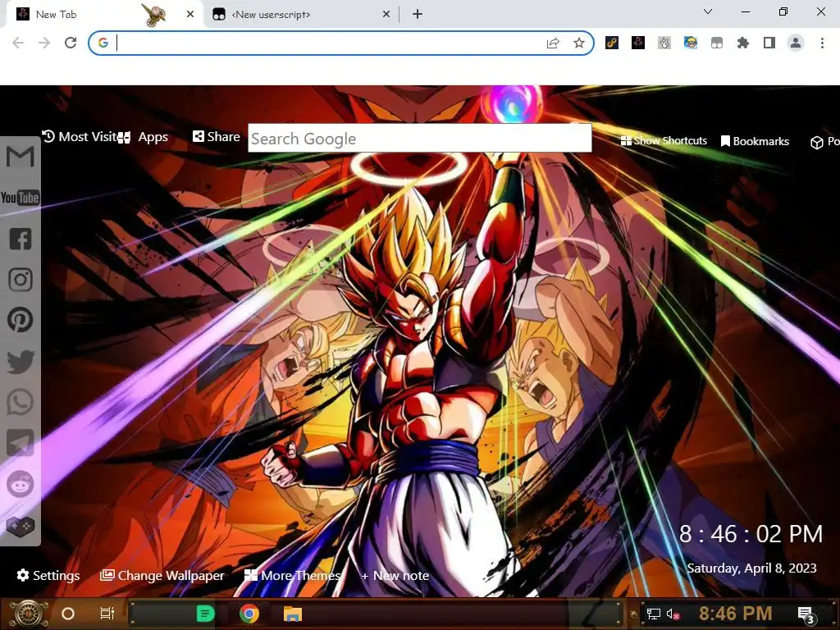Click the 8 : 46 : 02 PM clock text
The image size is (840, 630).
[x=751, y=533]
